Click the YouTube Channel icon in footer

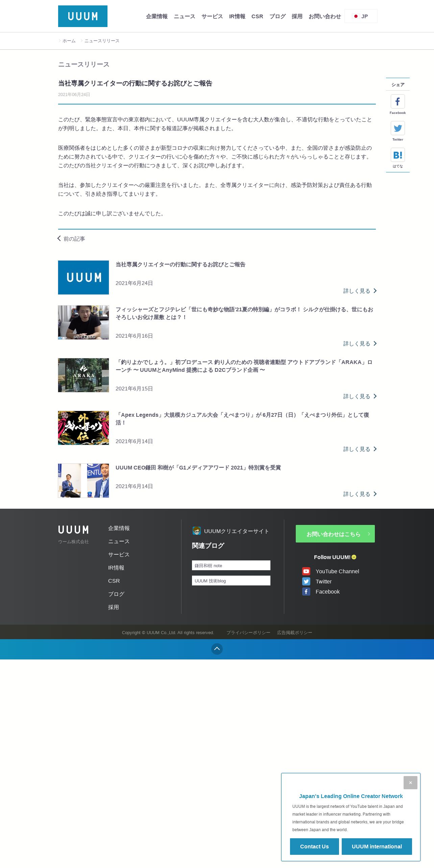point(306,571)
